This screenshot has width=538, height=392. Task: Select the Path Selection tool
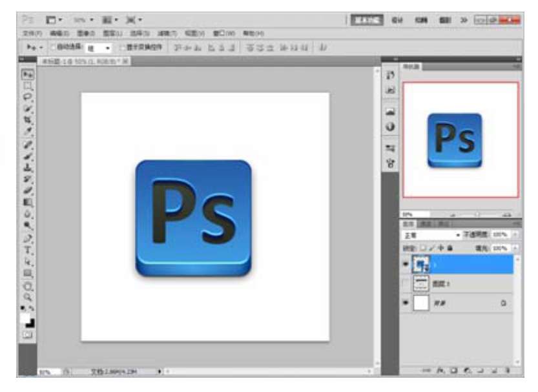[28, 262]
